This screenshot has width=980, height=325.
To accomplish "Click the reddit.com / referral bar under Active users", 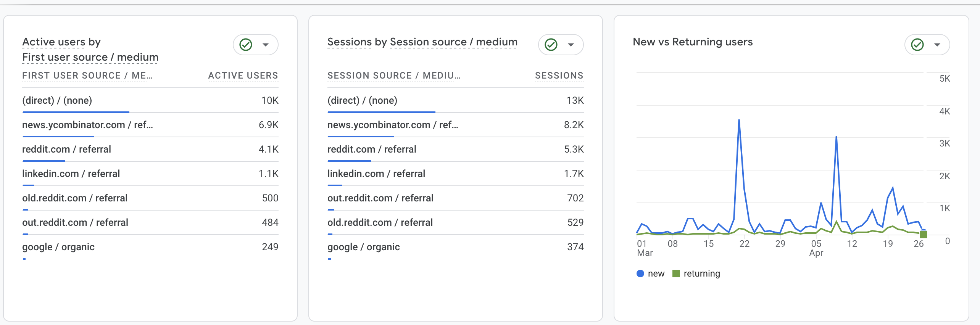I will tap(44, 161).
